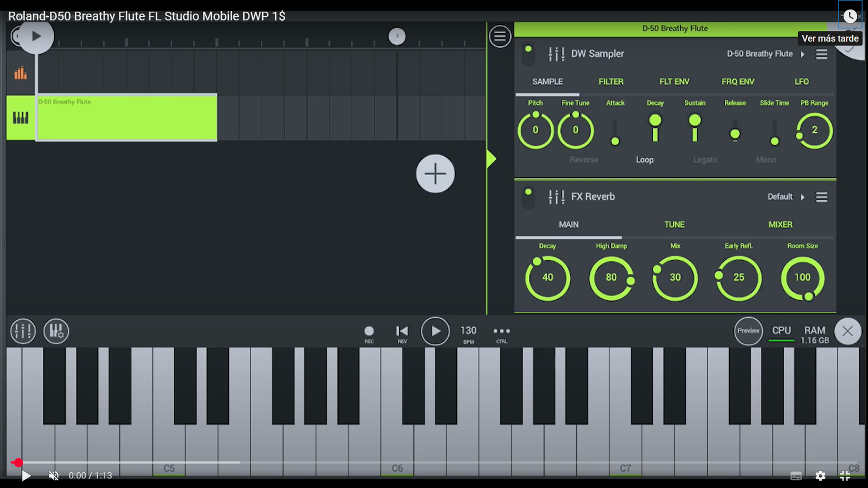Click the round add track plus button
Image resolution: width=868 pixels, height=488 pixels.
435,174
